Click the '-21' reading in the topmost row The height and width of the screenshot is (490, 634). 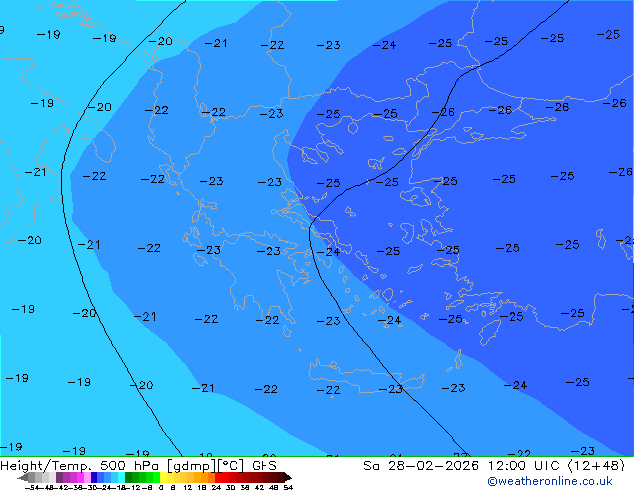(216, 43)
